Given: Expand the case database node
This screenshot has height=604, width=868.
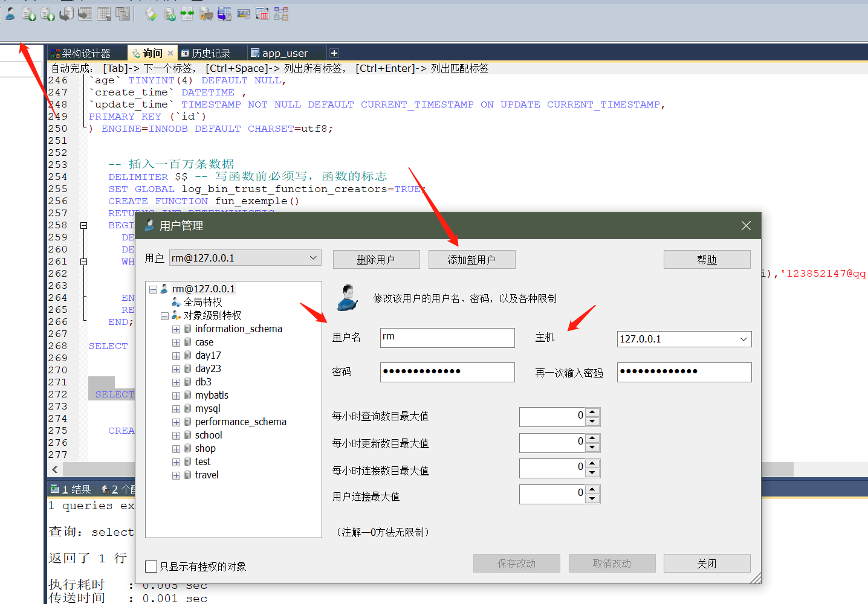Looking at the screenshot, I should pyautogui.click(x=176, y=342).
